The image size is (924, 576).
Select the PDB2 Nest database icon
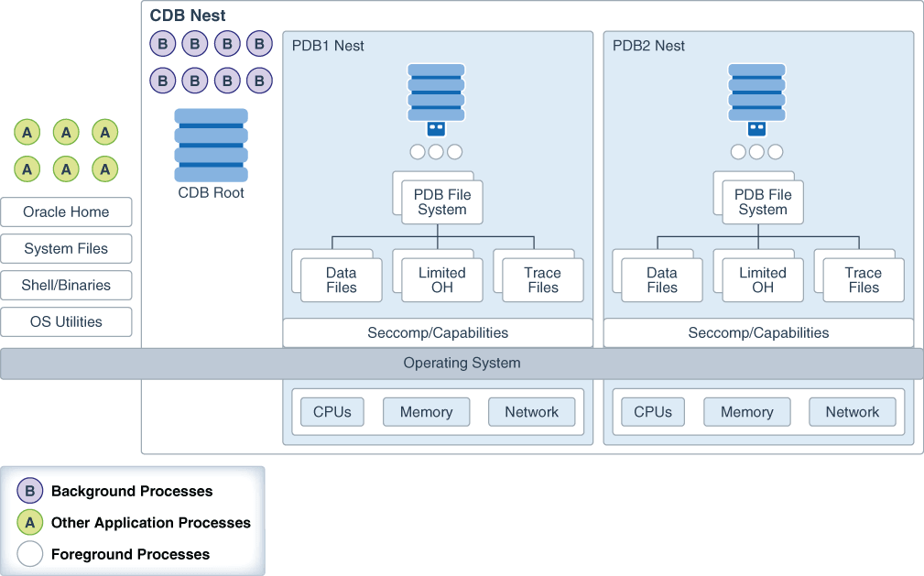pos(756,100)
